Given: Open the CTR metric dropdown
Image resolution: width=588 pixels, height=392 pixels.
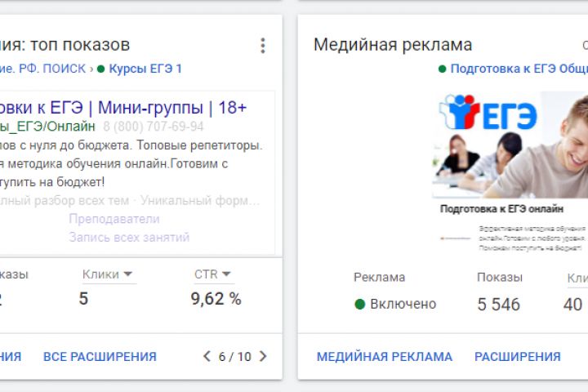Looking at the screenshot, I should 226,274.
